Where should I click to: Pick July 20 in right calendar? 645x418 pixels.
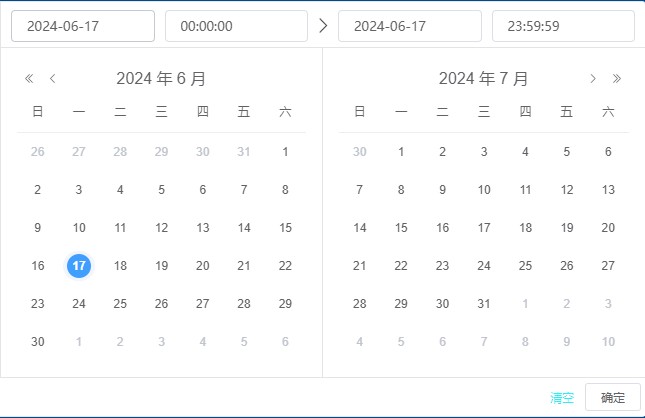608,228
